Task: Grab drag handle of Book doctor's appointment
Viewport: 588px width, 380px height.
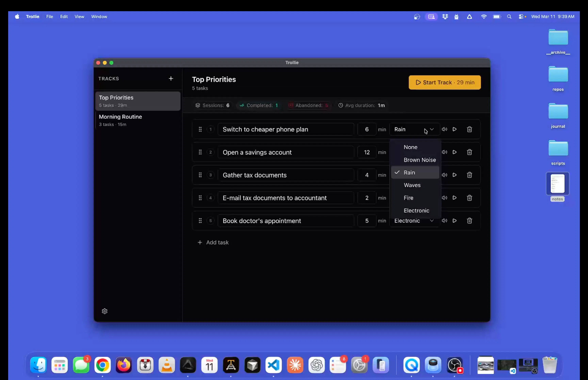Action: pos(200,221)
